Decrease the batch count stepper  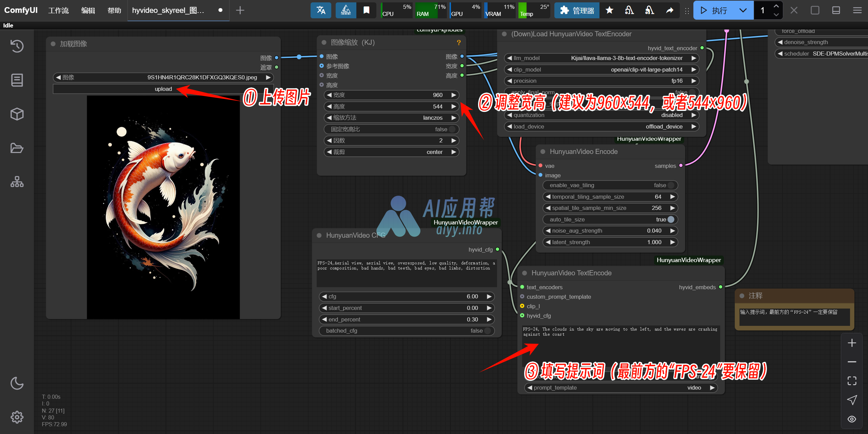776,15
